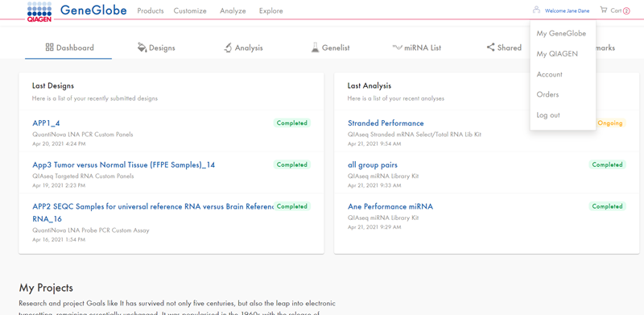
Task: Select My QIAGEN from the user menu
Action: 557,54
